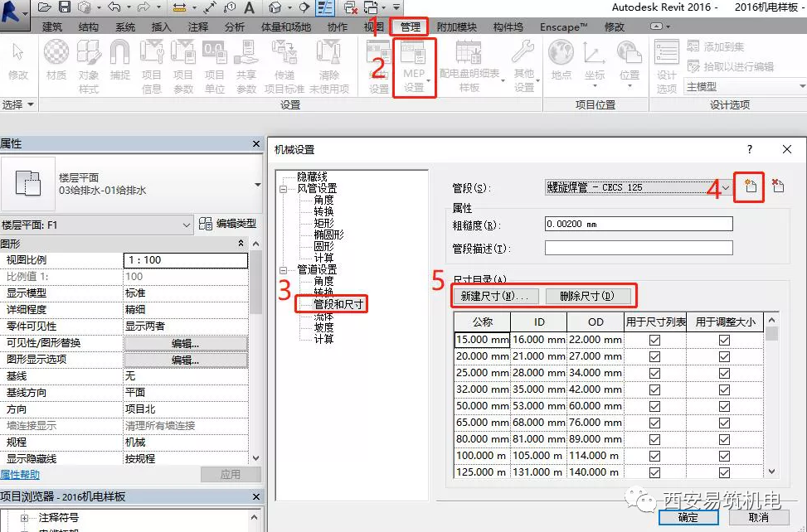Open Snaps (捕捉) settings

point(120,60)
